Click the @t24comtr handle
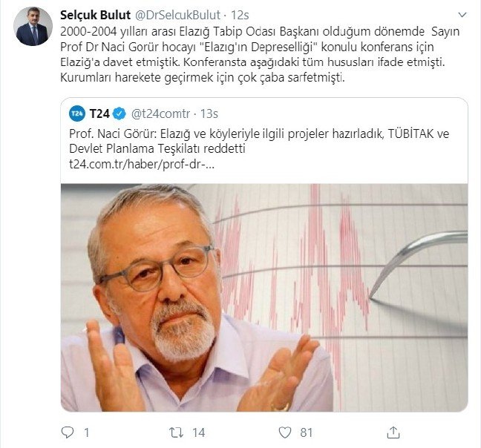The height and width of the screenshot is (448, 481). tap(160, 113)
